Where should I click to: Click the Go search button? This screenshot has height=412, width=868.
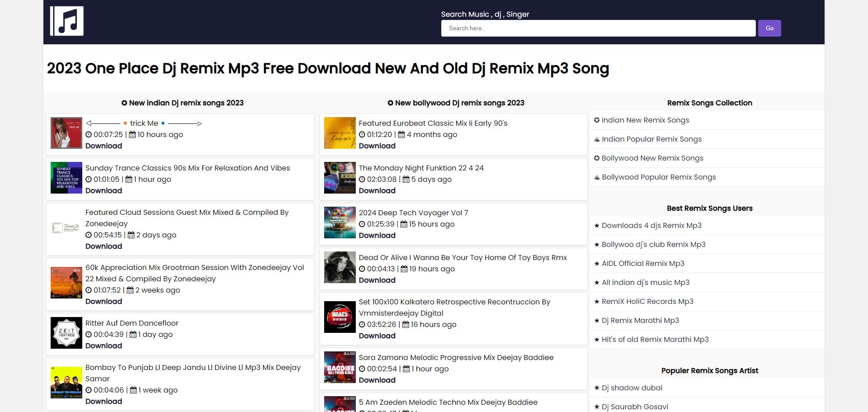[769, 28]
